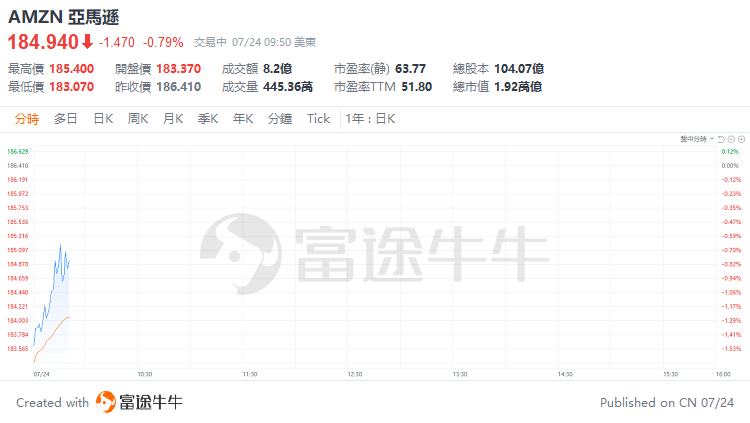Open the 季K quarterly chart tab
750x423 pixels.
pyautogui.click(x=208, y=119)
